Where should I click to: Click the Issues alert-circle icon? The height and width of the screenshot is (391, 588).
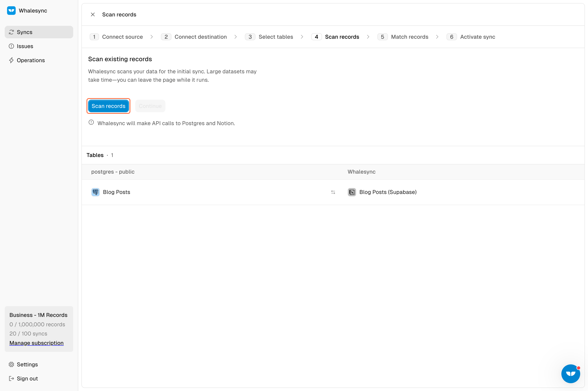tap(11, 46)
